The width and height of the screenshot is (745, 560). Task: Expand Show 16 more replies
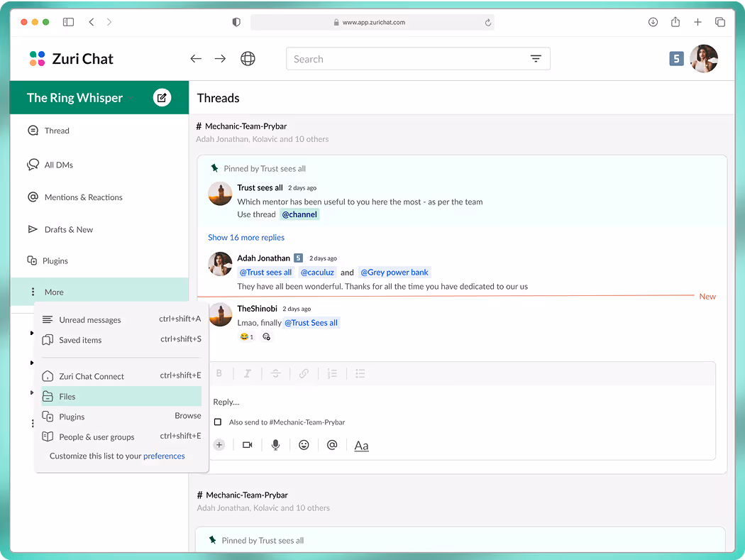[x=246, y=237]
